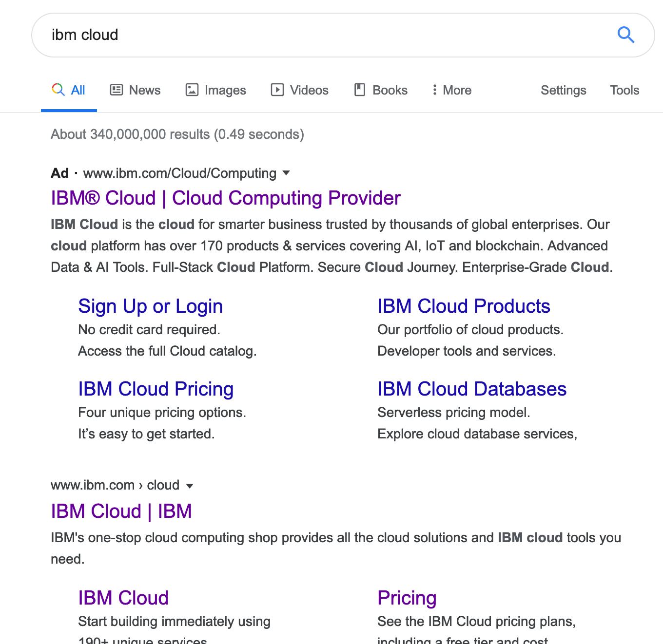Open the Sign Up or Login link
Viewport: 663px width, 644px height.
(x=151, y=306)
